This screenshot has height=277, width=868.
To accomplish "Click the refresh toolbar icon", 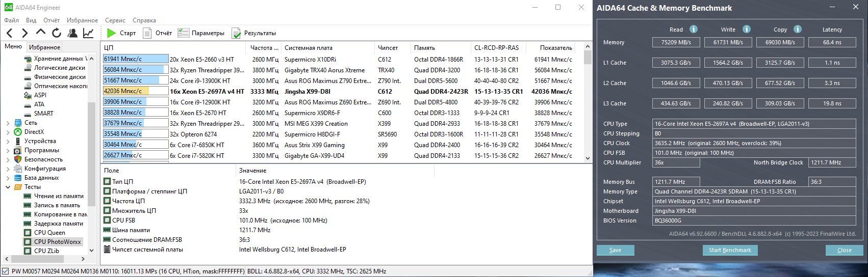I will (x=57, y=33).
